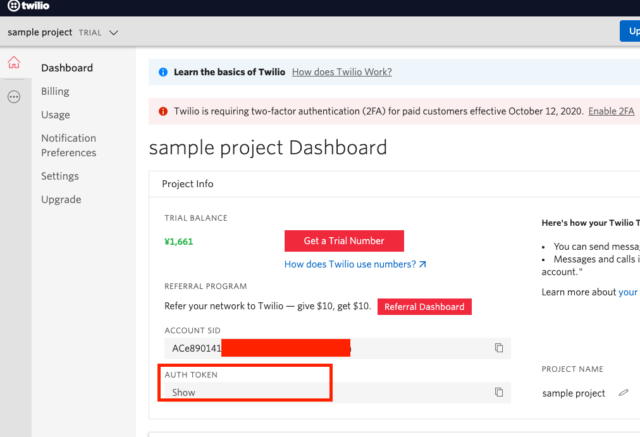Click the blue info icon in basics banner
This screenshot has height=437, width=640.
pyautogui.click(x=163, y=72)
